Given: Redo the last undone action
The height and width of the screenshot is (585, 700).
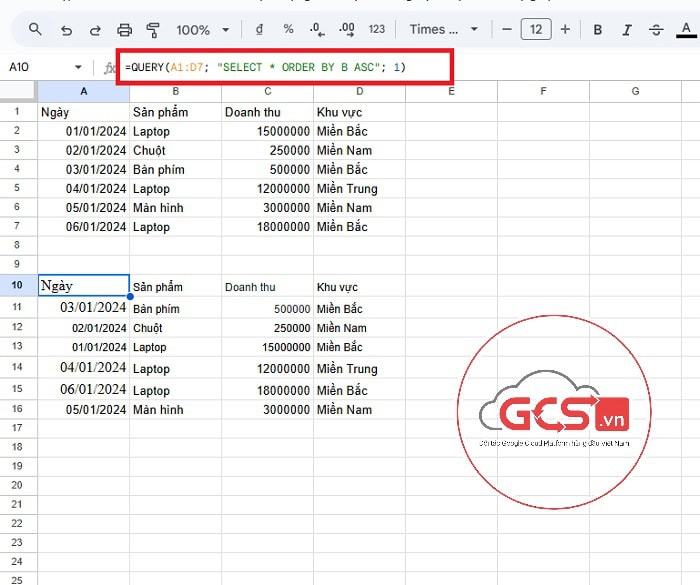Looking at the screenshot, I should coord(95,30).
